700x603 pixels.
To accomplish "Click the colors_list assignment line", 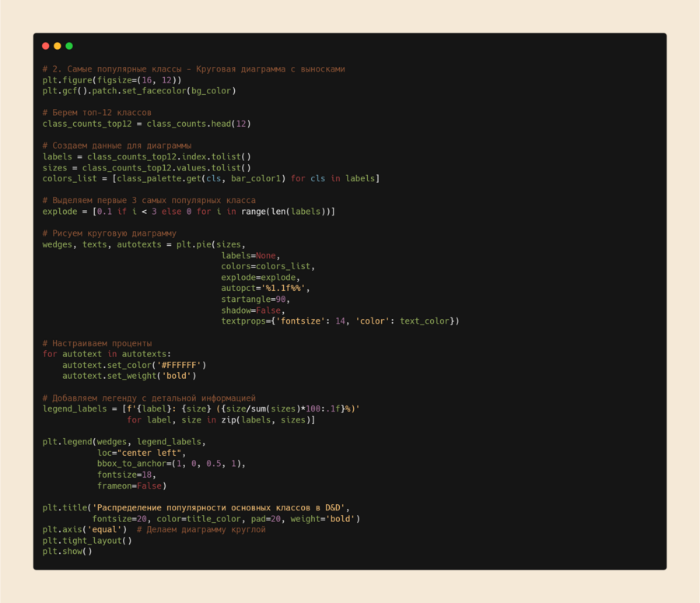I will (x=211, y=178).
